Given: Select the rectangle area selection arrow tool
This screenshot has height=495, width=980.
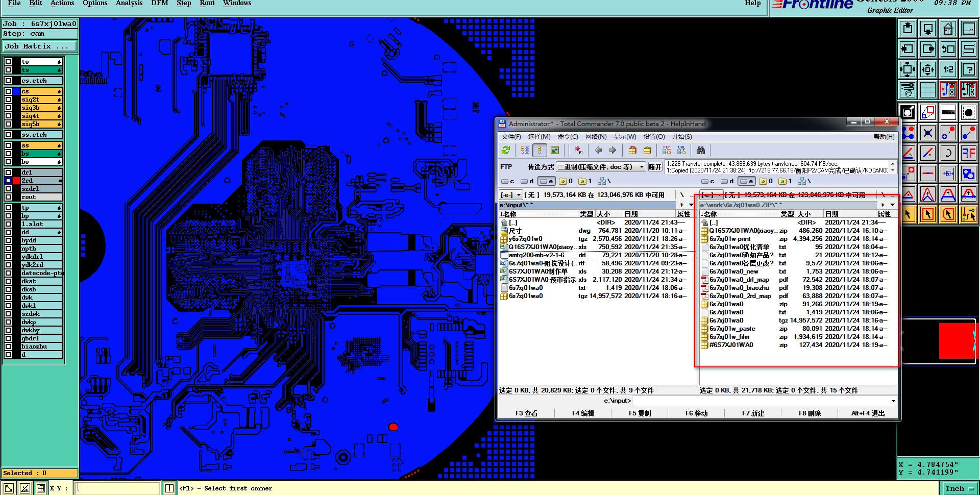Looking at the screenshot, I should click(928, 214).
